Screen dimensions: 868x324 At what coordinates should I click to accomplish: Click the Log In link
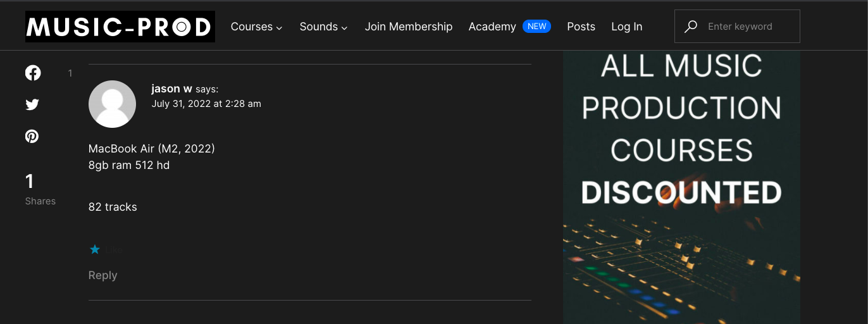tap(626, 27)
